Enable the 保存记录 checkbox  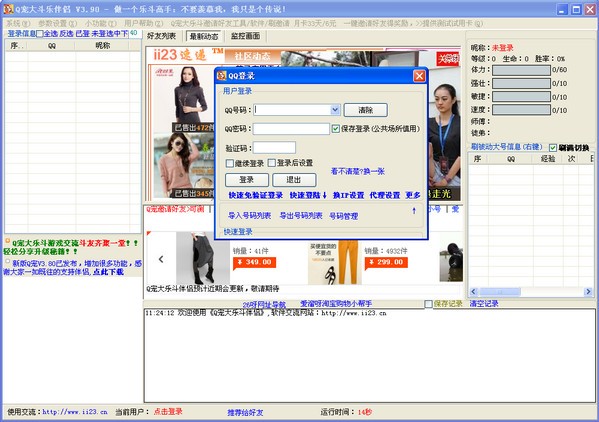tap(429, 304)
